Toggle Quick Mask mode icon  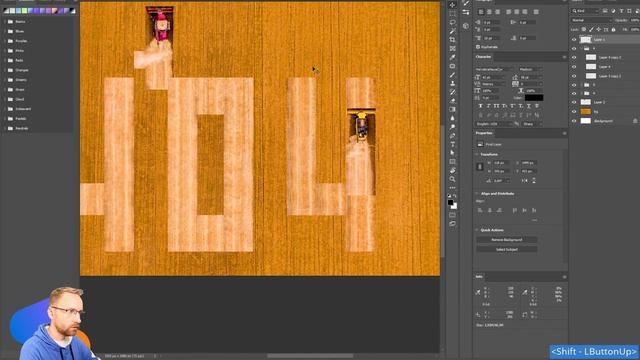coord(452,215)
